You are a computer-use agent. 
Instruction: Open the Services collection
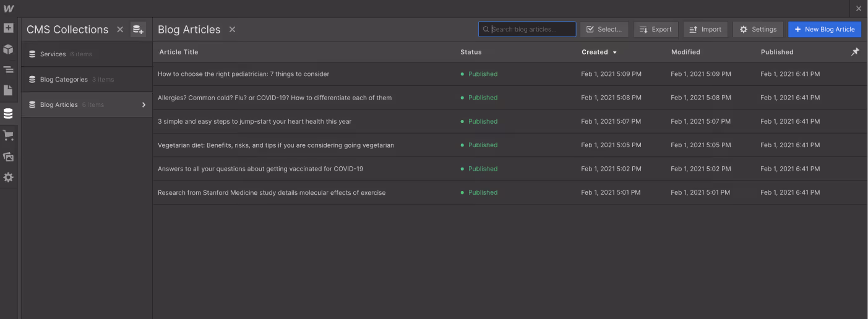[x=87, y=54]
